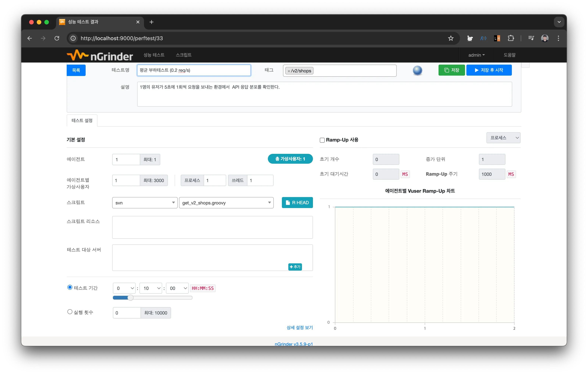Open the 성능 테스트 menu
The height and width of the screenshot is (374, 588).
point(154,55)
